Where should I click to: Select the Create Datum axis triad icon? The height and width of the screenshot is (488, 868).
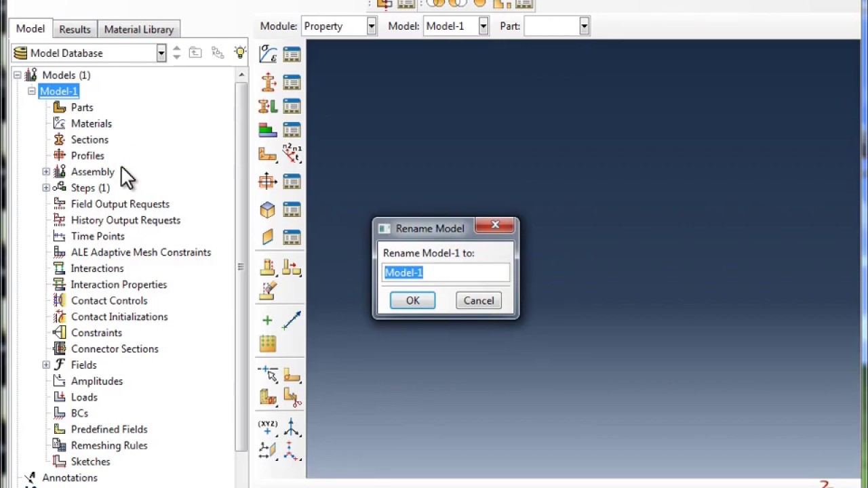(292, 427)
